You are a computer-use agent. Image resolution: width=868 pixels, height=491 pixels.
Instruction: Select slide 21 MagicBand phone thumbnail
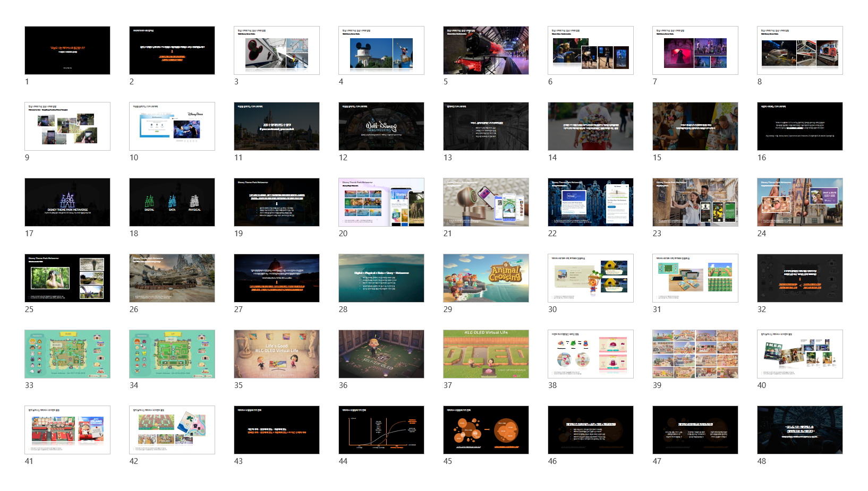pos(486,202)
